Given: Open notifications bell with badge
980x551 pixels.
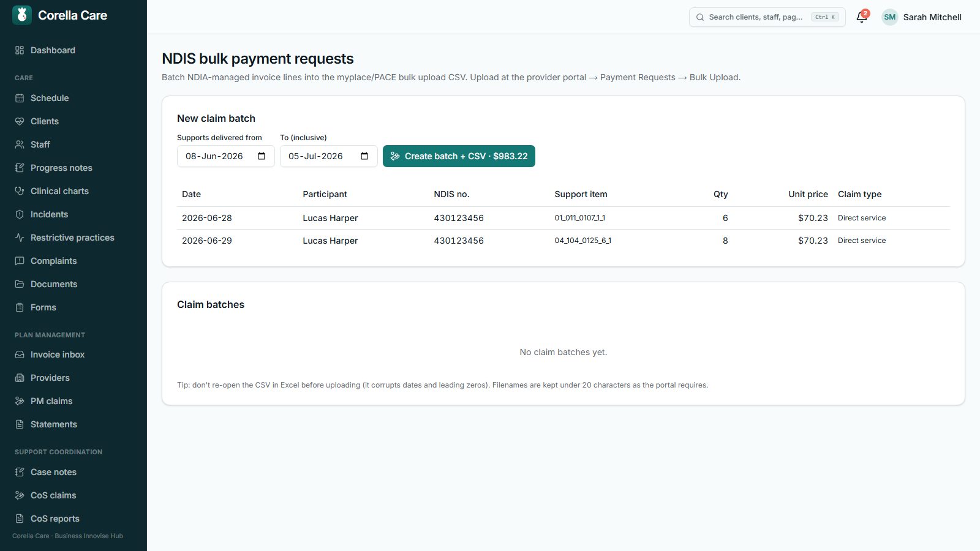Looking at the screenshot, I should [x=862, y=17].
